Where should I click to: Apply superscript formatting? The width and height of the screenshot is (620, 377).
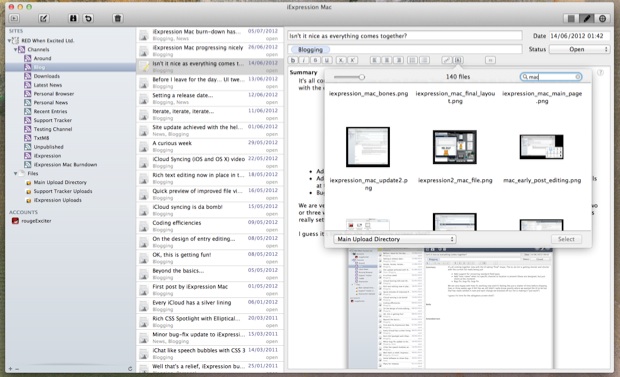point(352,60)
